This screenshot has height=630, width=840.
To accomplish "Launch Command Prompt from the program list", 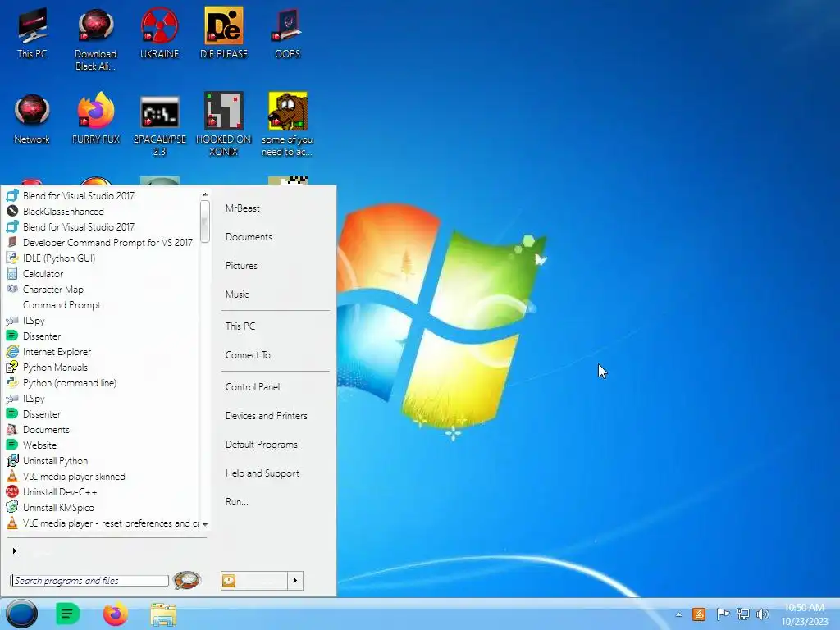I will 62,305.
